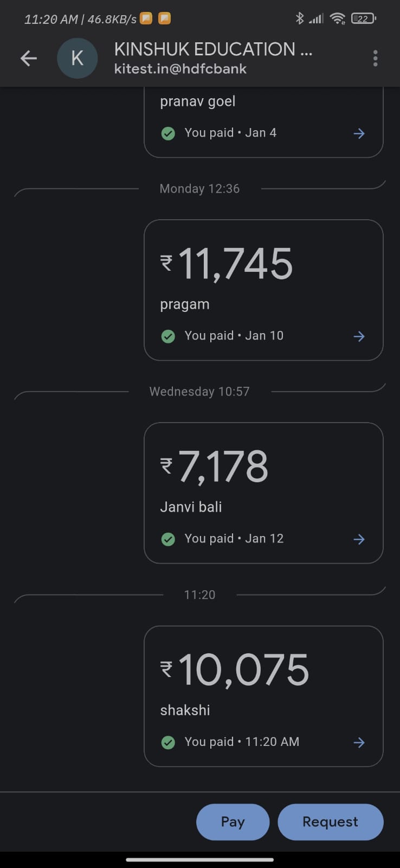Tap the back arrow icon
Image resolution: width=400 pixels, height=868 pixels.
(28, 58)
